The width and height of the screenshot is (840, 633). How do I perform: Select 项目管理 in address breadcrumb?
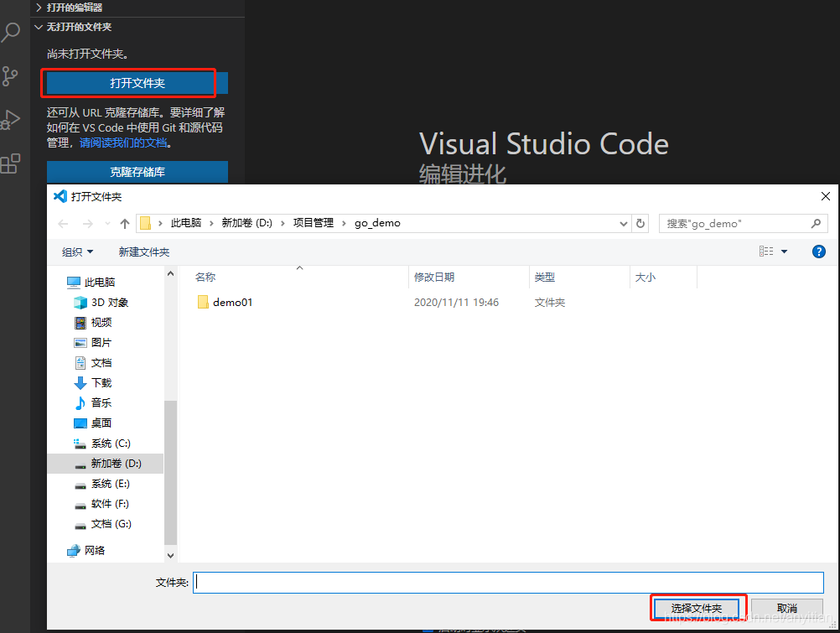314,223
